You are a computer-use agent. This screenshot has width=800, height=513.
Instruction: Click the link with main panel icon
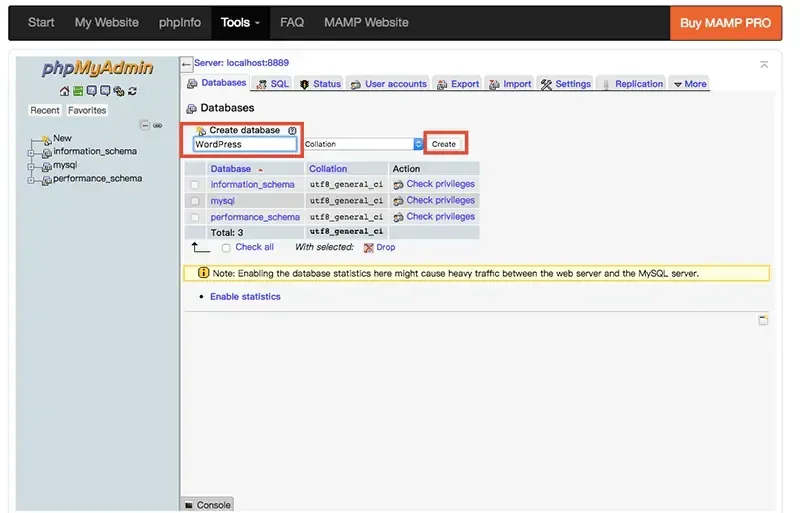(x=158, y=125)
